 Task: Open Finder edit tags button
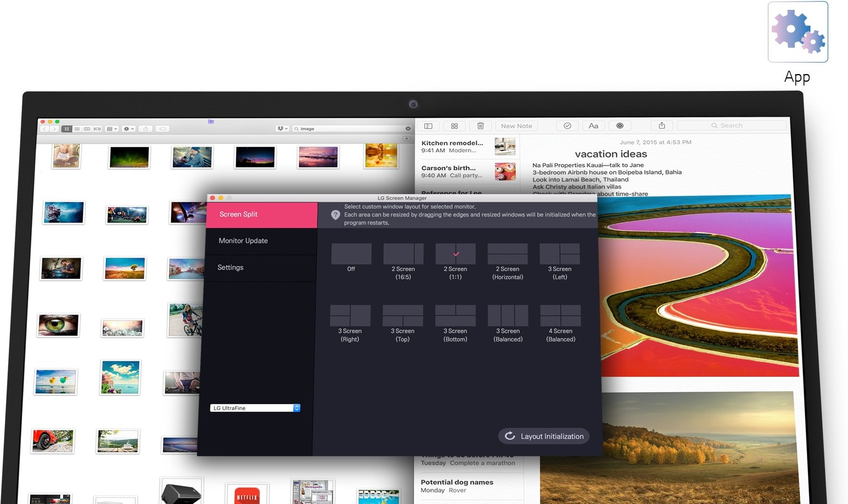point(162,129)
